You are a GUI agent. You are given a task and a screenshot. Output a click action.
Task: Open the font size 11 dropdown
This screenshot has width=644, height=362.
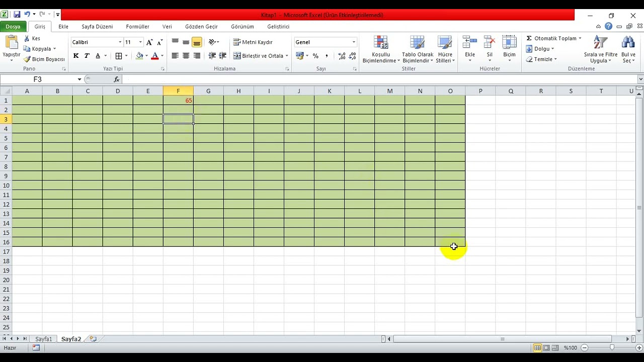tap(140, 42)
